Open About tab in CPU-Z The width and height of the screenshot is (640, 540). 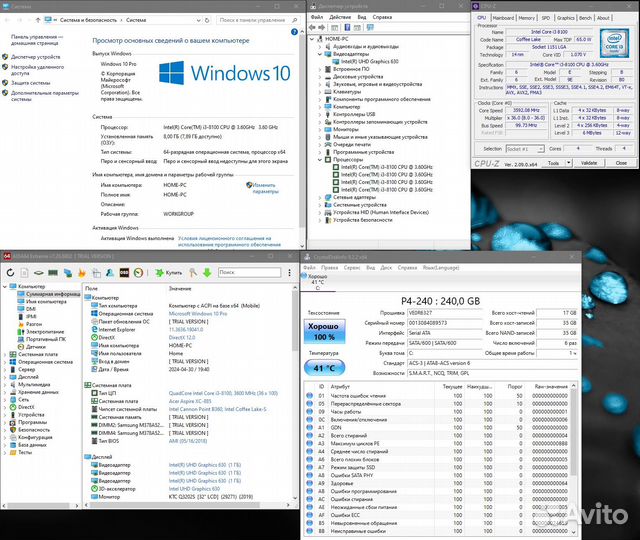[x=603, y=18]
